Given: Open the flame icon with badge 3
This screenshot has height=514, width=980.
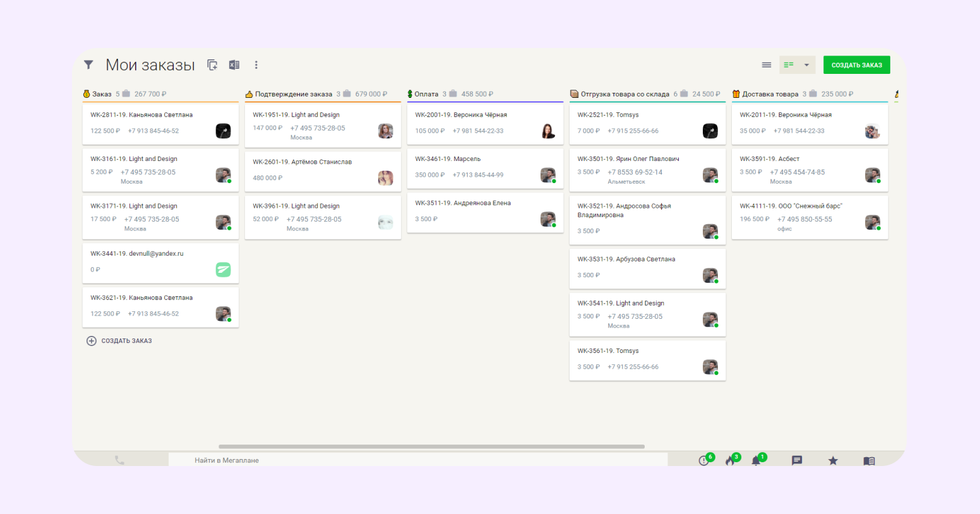Looking at the screenshot, I should pyautogui.click(x=731, y=460).
